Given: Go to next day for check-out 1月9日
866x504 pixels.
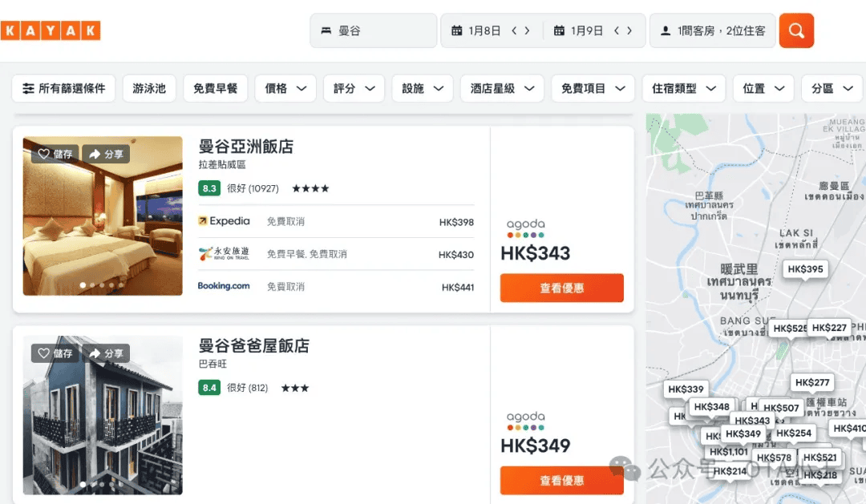Looking at the screenshot, I should (x=629, y=31).
